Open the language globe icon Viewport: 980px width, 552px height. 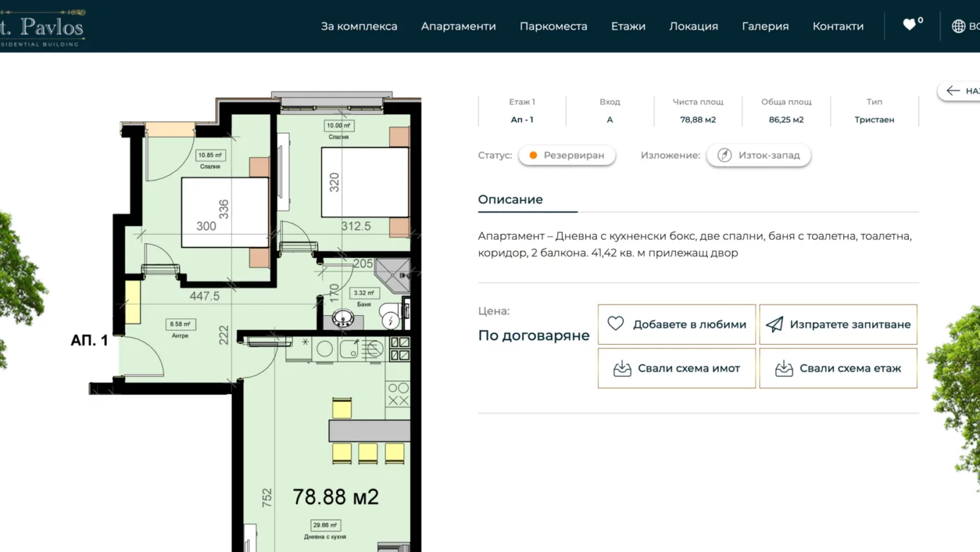[x=958, y=26]
